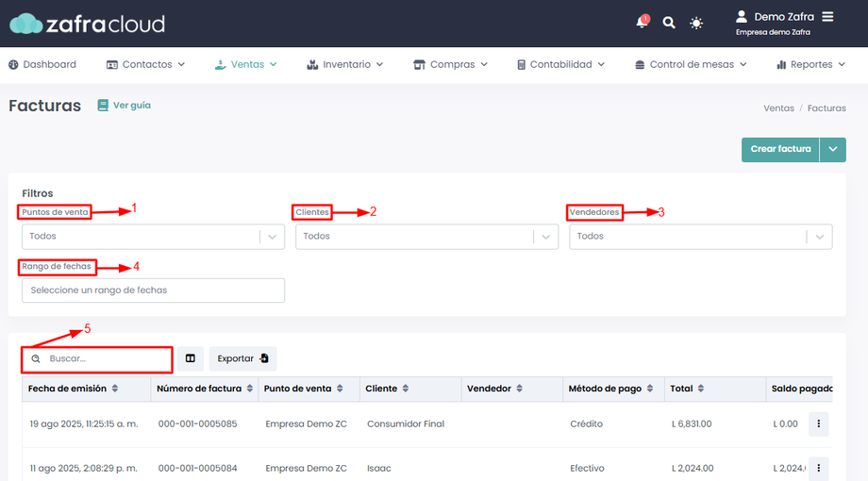This screenshot has width=868, height=481.
Task: Open actions menu for invoice 000-001-0005084
Action: [x=819, y=469]
